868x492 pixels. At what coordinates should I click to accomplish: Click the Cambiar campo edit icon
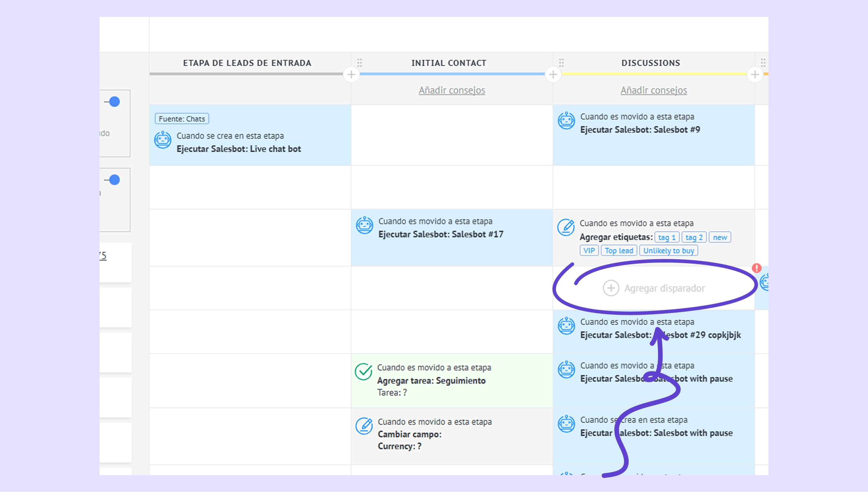364,426
